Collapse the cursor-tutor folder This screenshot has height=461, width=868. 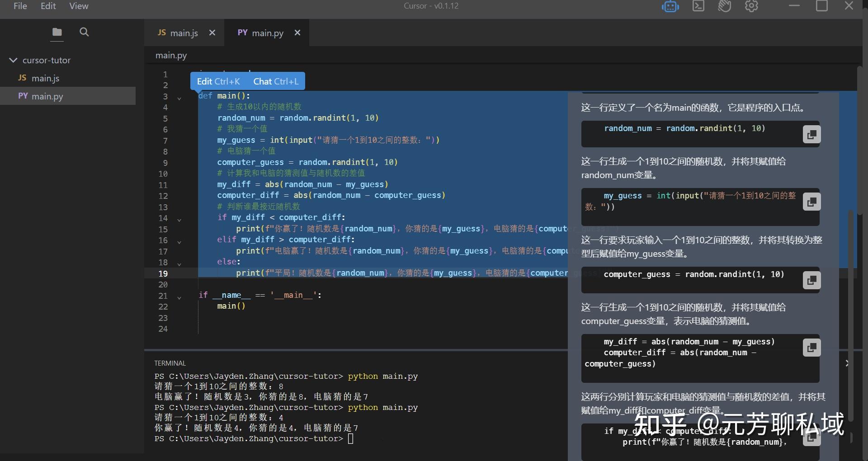[14, 60]
